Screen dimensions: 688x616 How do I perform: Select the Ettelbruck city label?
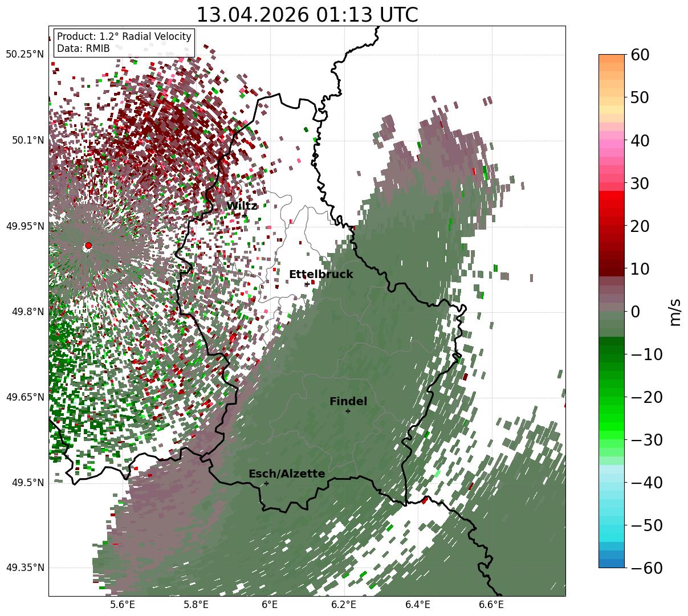coord(321,275)
